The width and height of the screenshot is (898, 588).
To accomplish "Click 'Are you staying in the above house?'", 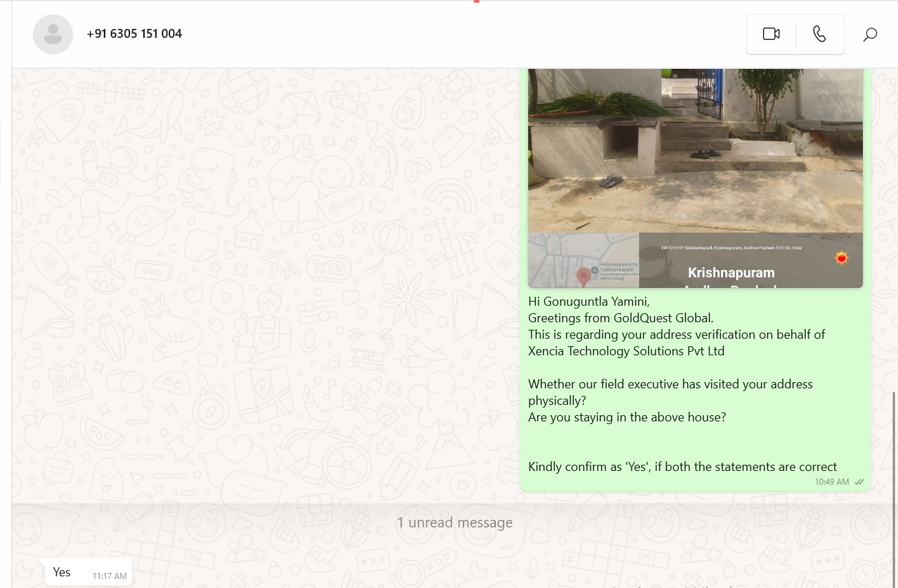I will [x=627, y=417].
